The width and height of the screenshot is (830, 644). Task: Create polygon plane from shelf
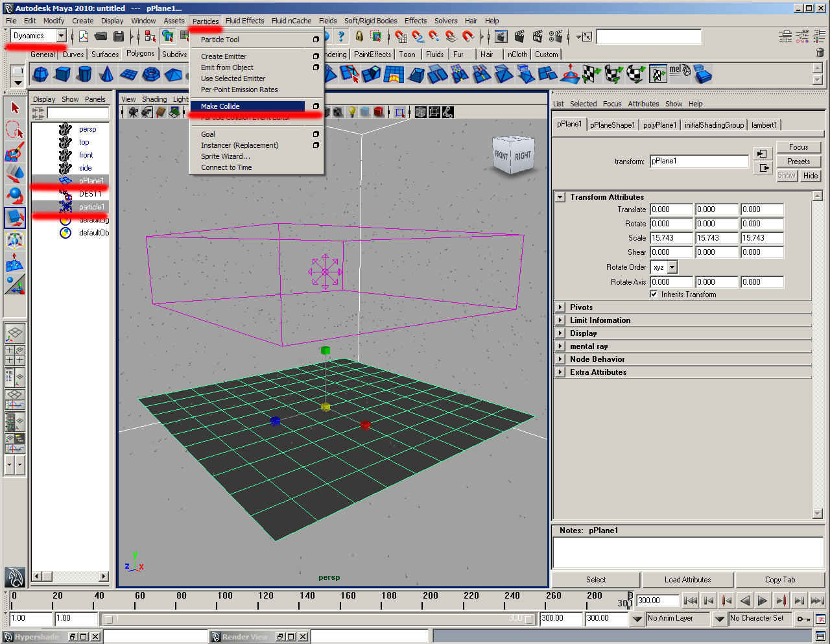click(128, 75)
